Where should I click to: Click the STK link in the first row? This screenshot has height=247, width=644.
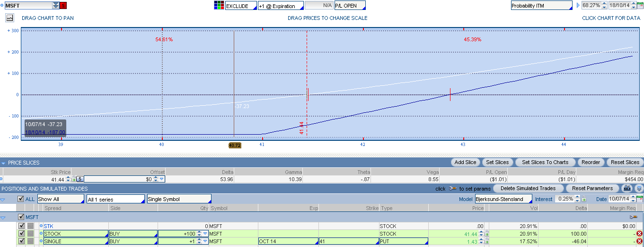(x=48, y=226)
